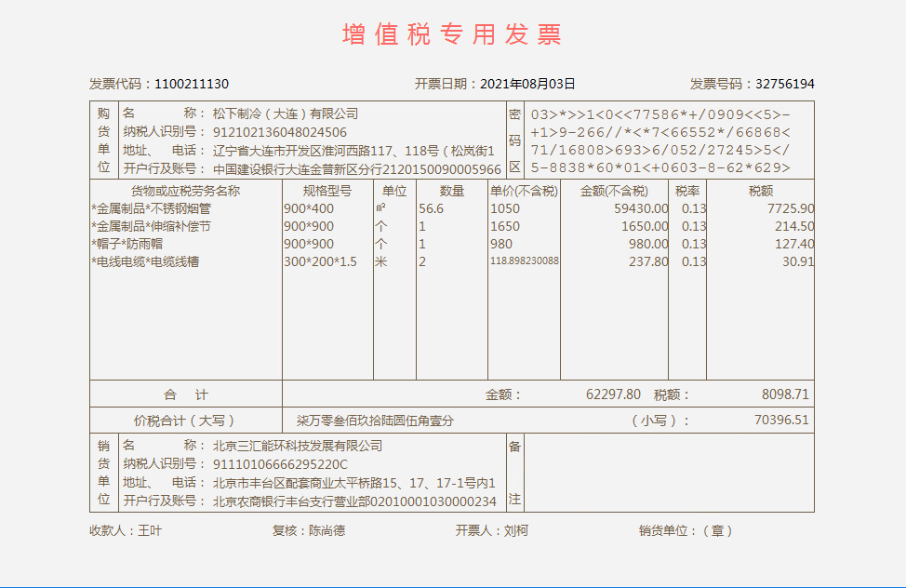Select the item *金属制品*伸缩补偿节
The image size is (906, 588).
(x=152, y=227)
